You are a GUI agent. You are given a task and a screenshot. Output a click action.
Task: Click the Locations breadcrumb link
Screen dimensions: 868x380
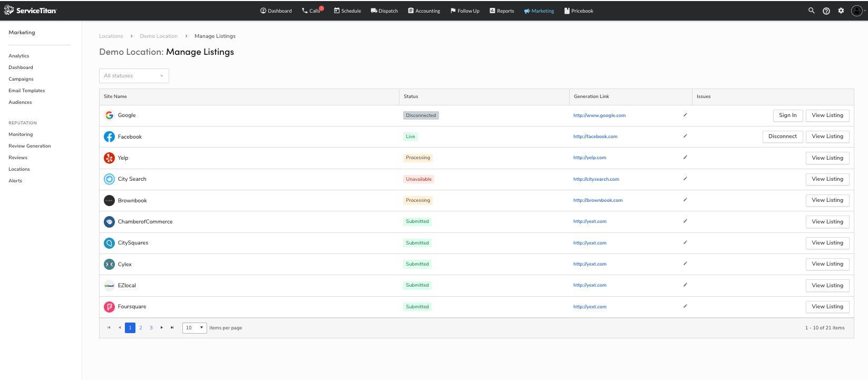111,36
